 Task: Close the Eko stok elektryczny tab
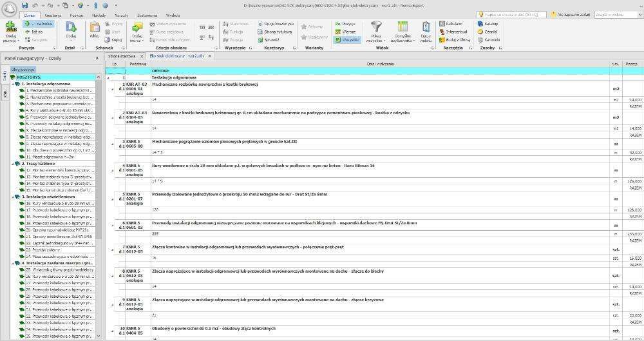click(209, 56)
